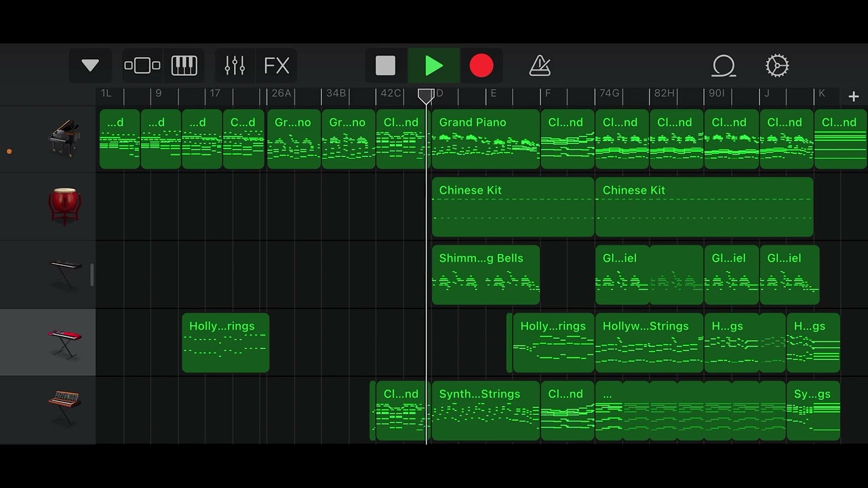Viewport: 868px width, 488px height.
Task: Jump to ruler marker 74G
Action: [609, 94]
